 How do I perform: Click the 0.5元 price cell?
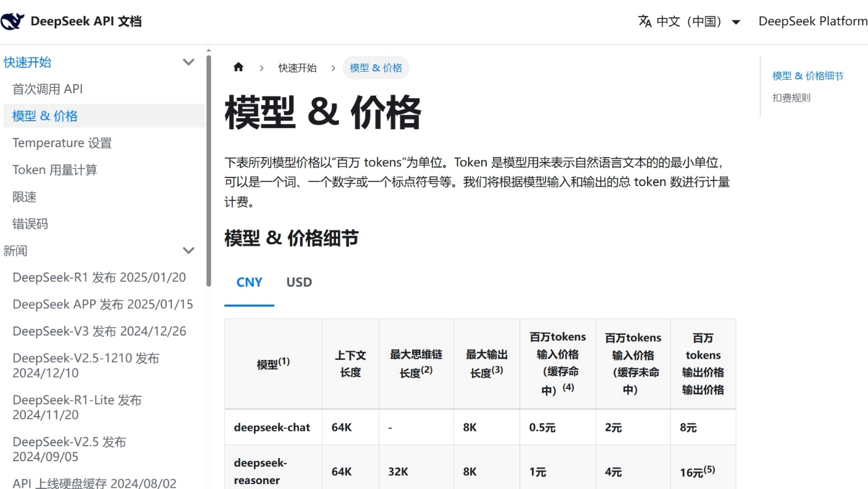click(558, 427)
